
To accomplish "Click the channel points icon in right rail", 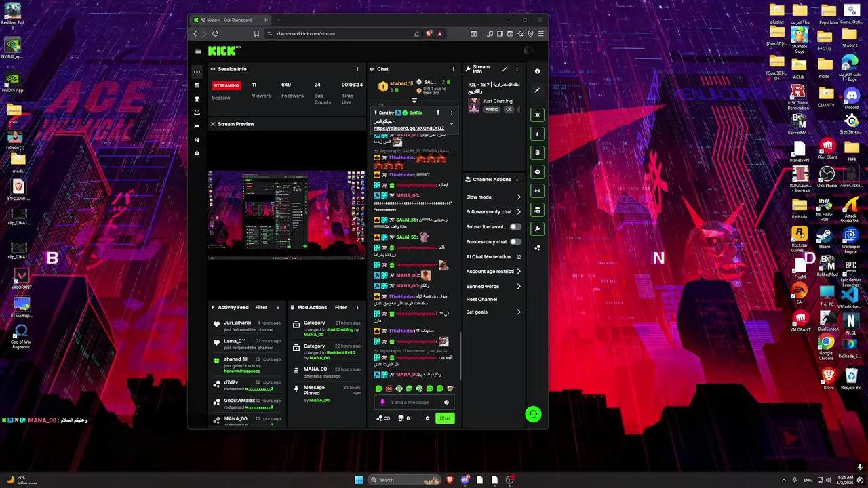I will (537, 248).
